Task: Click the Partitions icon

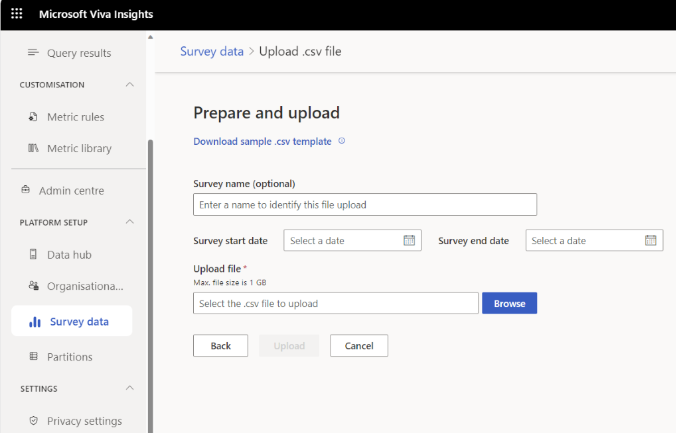Action: click(33, 357)
